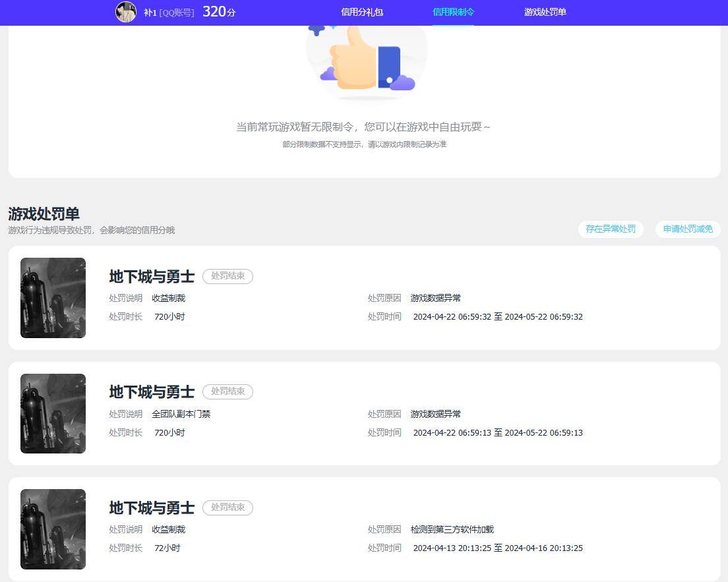Click the second penalty card's game thumbnail
Screen dimensions: 728x582
(x=53, y=413)
